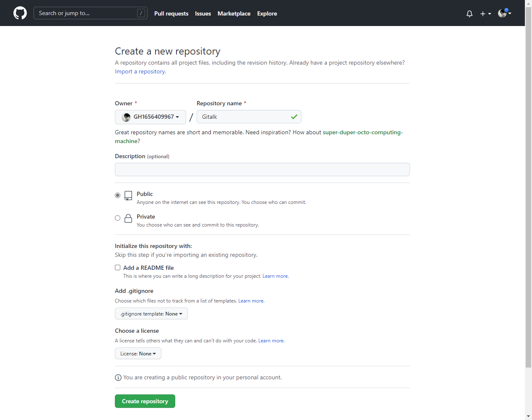Click the suggested name super-duper-octo-computing-machine
532x420 pixels.
[x=363, y=132]
